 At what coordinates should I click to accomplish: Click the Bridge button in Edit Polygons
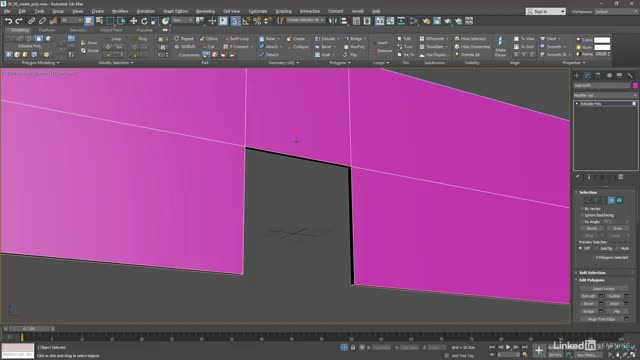point(588,311)
